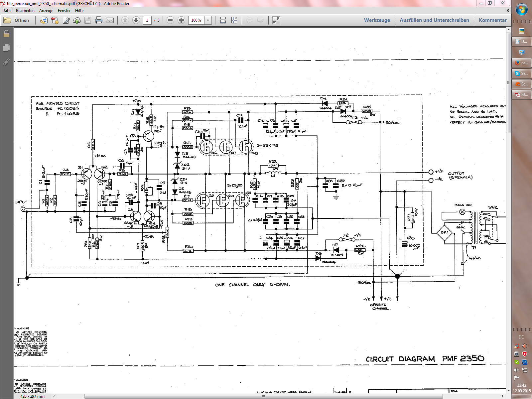The height and width of the screenshot is (399, 532).
Task: Click the save floppy disk icon
Action: [x=88, y=20]
